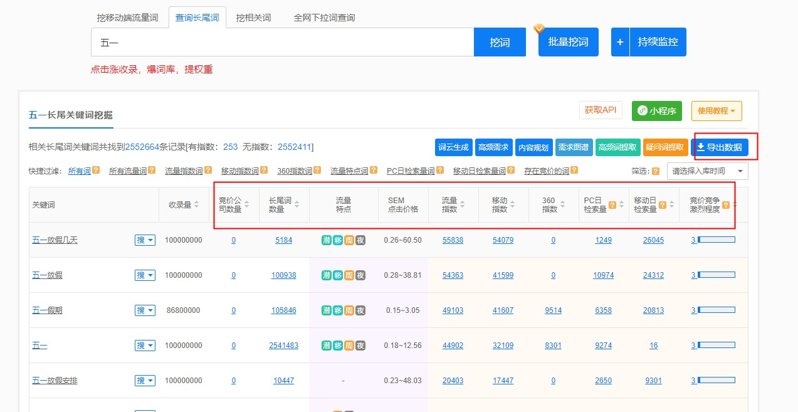
Task: Click competition level bar for 五一放假几天
Action: pos(715,240)
